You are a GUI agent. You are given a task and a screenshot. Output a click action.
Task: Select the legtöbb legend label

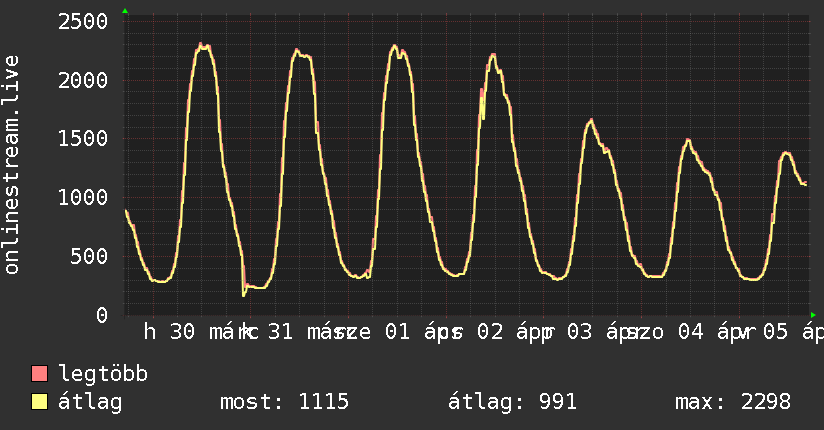point(103,375)
